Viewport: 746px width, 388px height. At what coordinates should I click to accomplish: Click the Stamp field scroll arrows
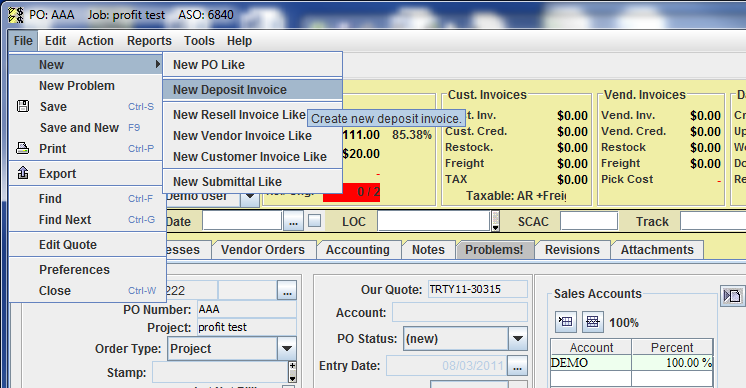click(292, 372)
